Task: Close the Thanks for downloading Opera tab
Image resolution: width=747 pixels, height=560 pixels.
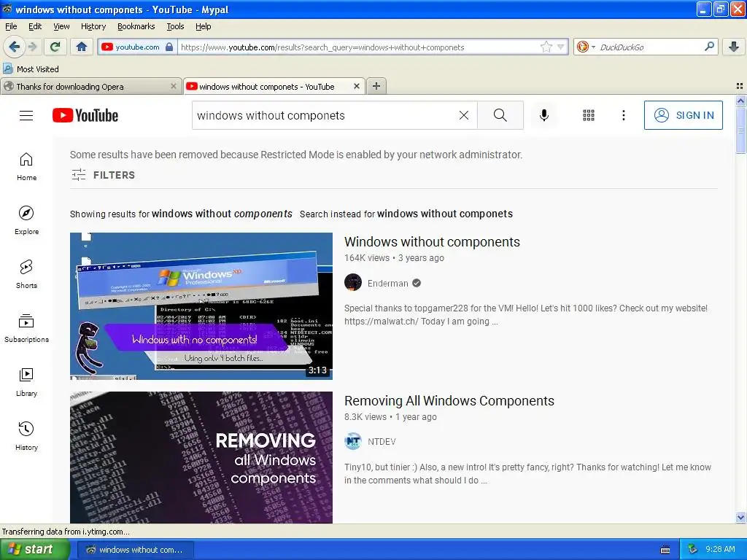Action: [174, 86]
